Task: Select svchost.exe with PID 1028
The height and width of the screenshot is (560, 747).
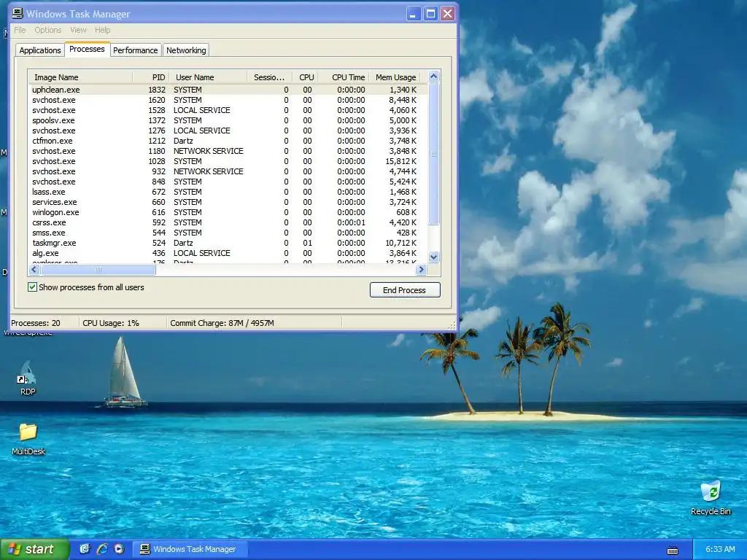Action: click(228, 161)
